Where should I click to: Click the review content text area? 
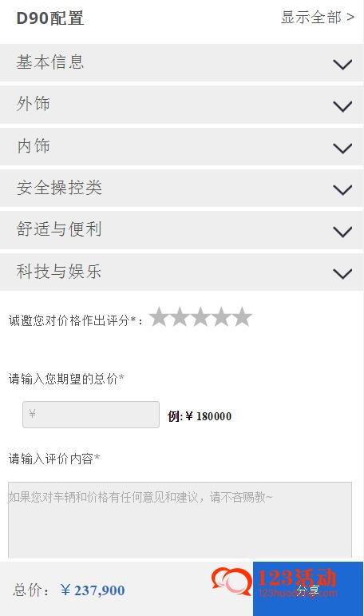coord(180,519)
